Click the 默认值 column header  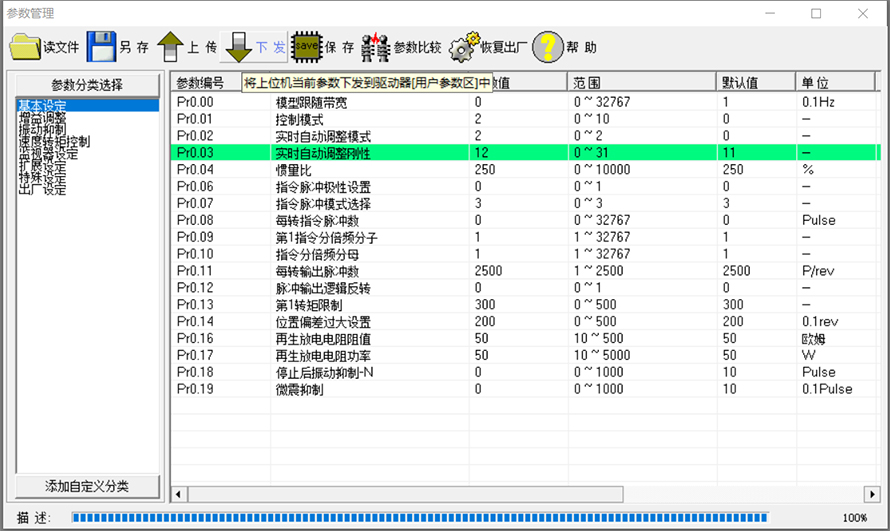[x=740, y=82]
